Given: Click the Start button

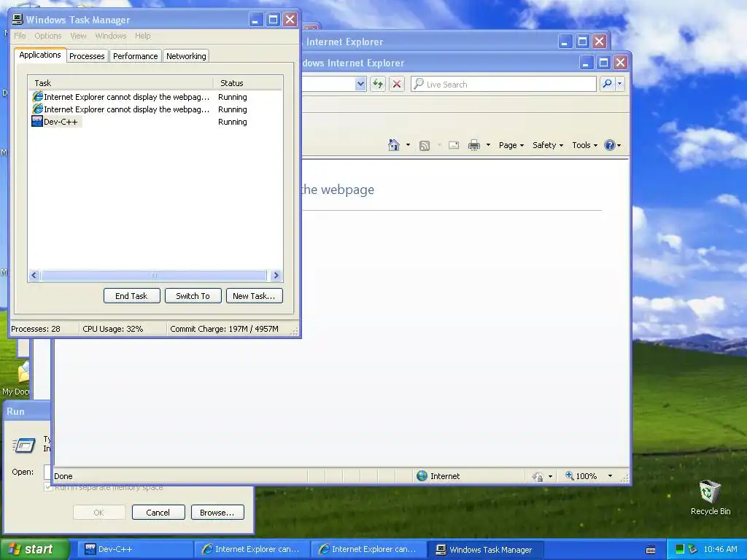Looking at the screenshot, I should (x=34, y=549).
